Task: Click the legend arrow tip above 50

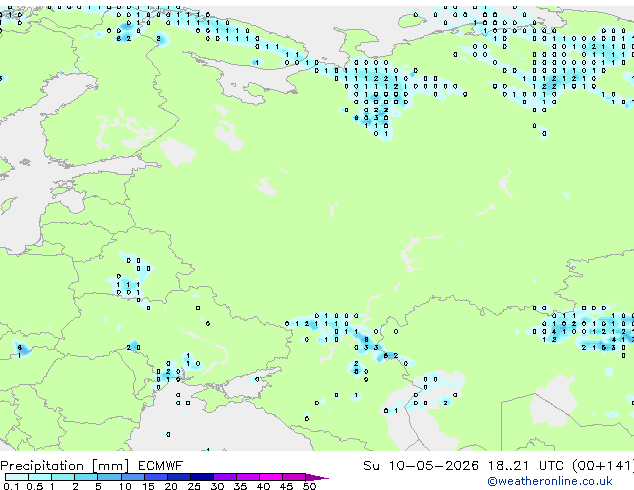Action: (x=317, y=477)
